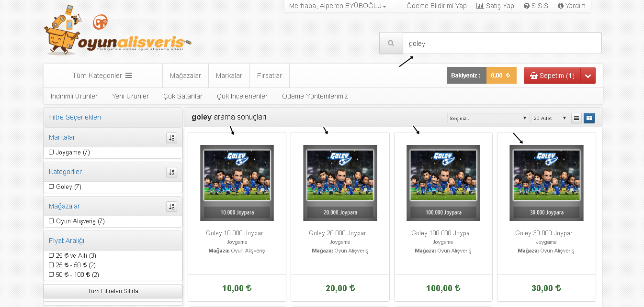Open the S.S.S help icon link
This screenshot has height=307, width=644.
point(536,6)
